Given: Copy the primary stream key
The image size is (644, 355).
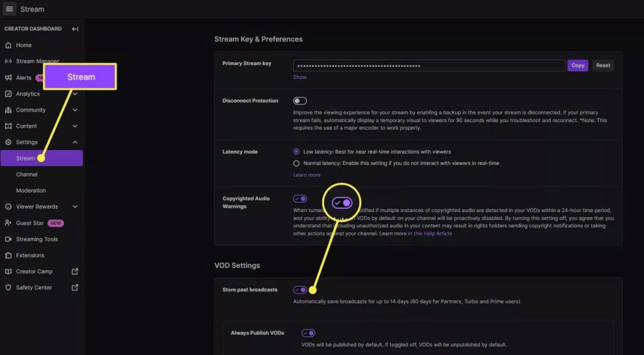Looking at the screenshot, I should point(577,65).
